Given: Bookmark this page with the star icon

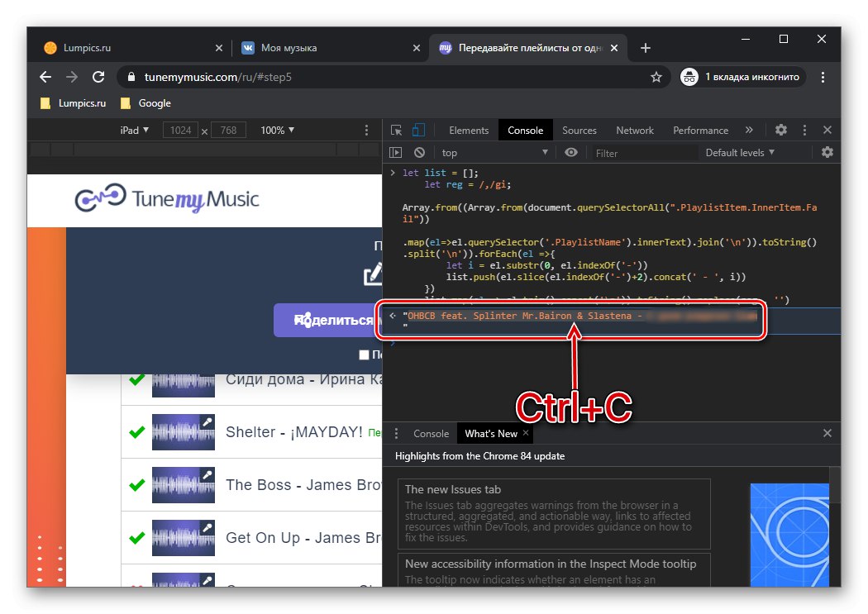Looking at the screenshot, I should tap(656, 77).
